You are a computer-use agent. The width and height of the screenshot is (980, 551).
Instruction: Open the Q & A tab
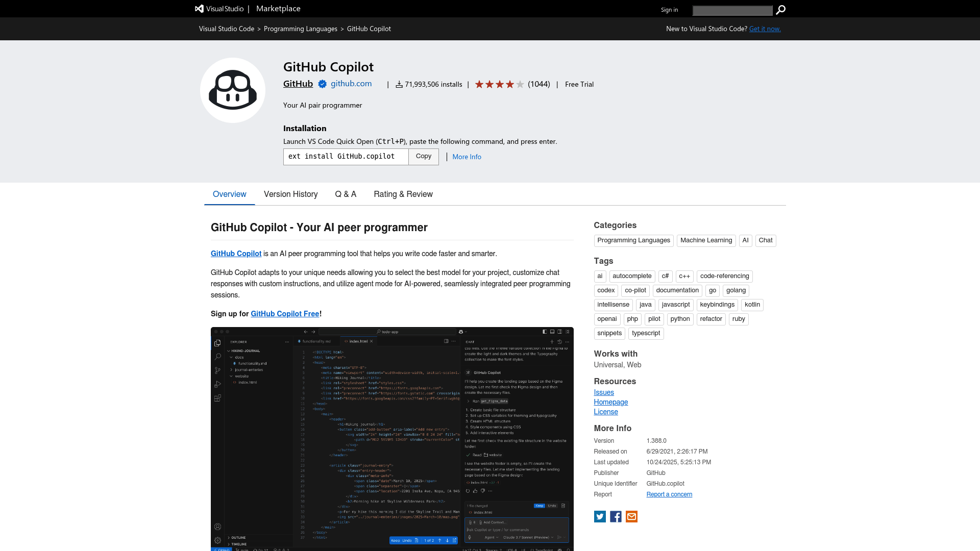coord(346,194)
